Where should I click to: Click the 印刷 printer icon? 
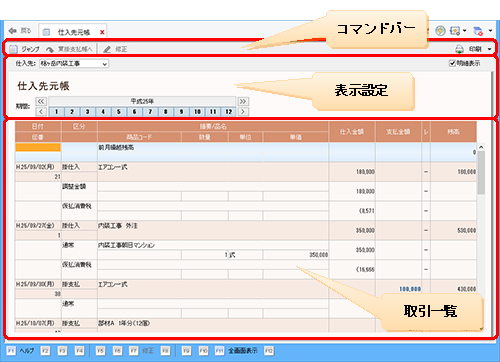[459, 49]
